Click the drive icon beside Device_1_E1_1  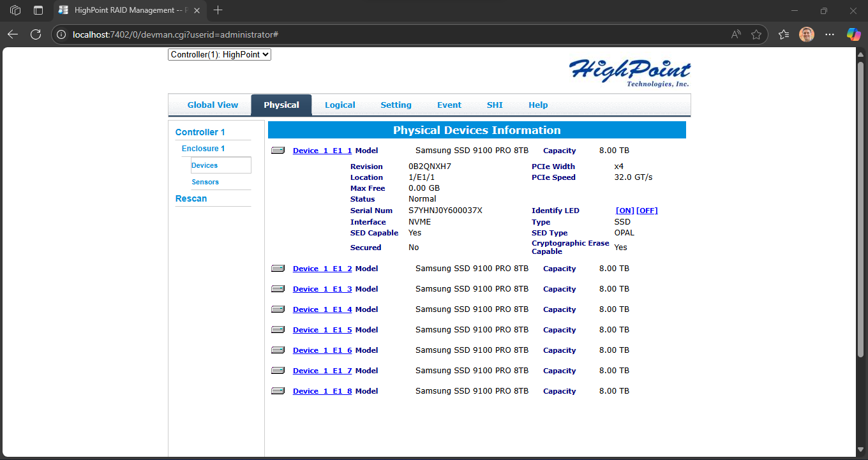278,150
